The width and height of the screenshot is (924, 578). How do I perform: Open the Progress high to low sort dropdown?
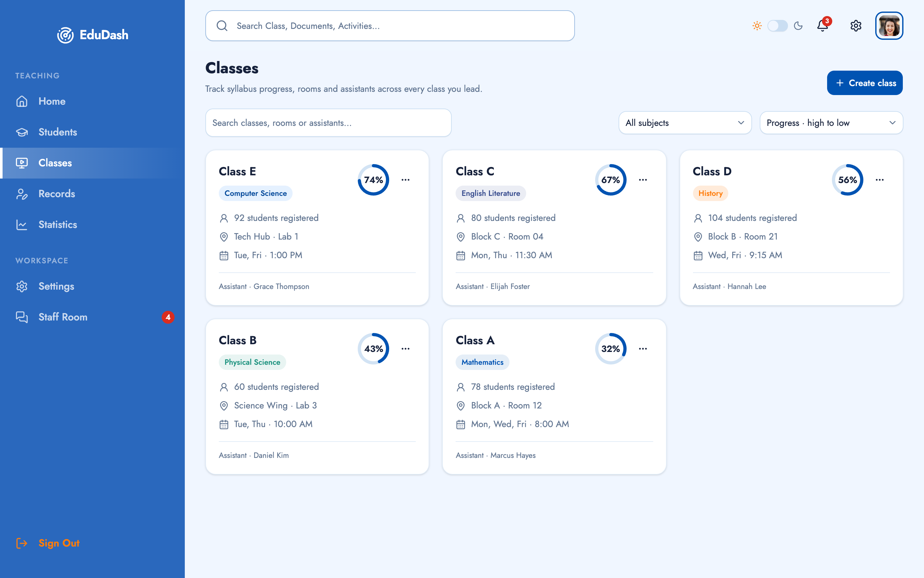(x=831, y=123)
